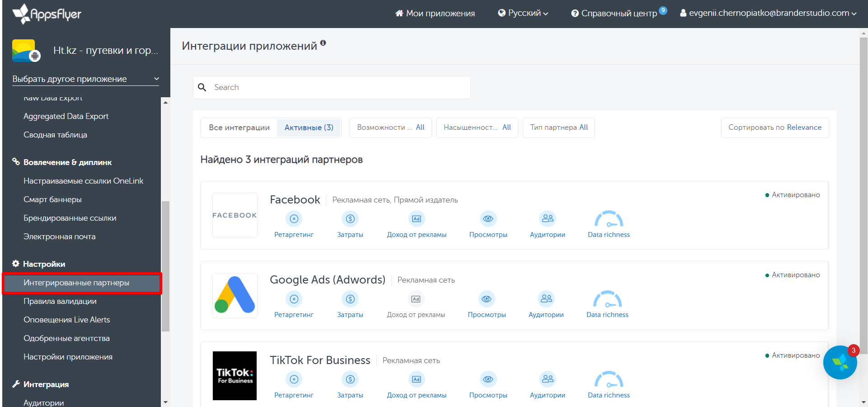Open Правила валидации menu item
Viewport: 868px width, 407px height.
pyautogui.click(x=60, y=301)
